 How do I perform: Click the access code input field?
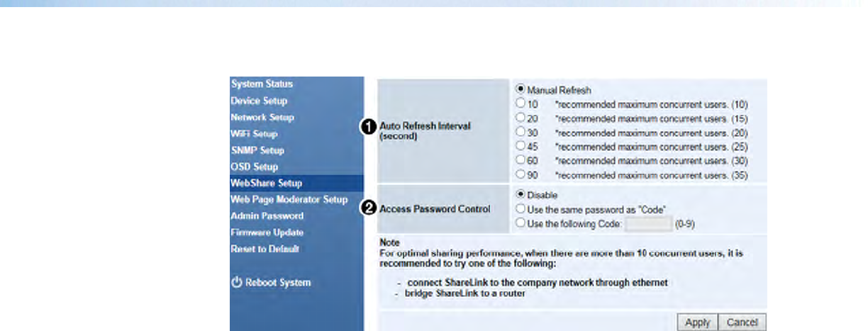point(649,223)
